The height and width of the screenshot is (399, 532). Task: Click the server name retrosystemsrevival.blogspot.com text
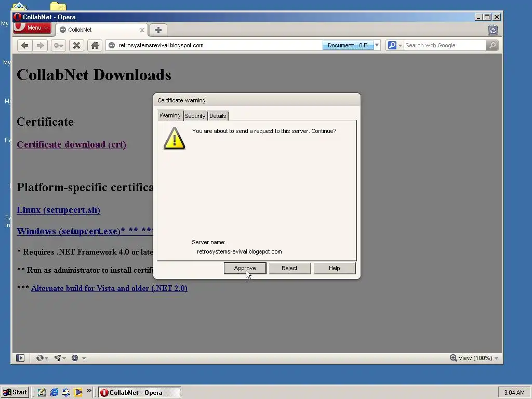pos(239,252)
